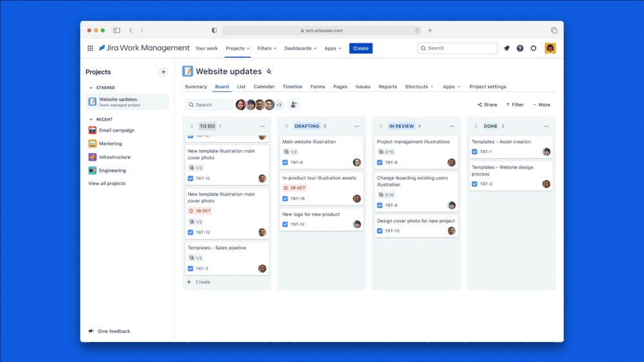This screenshot has width=644, height=362.
Task: Click the Safari sidebar toggle icon
Action: tap(117, 30)
